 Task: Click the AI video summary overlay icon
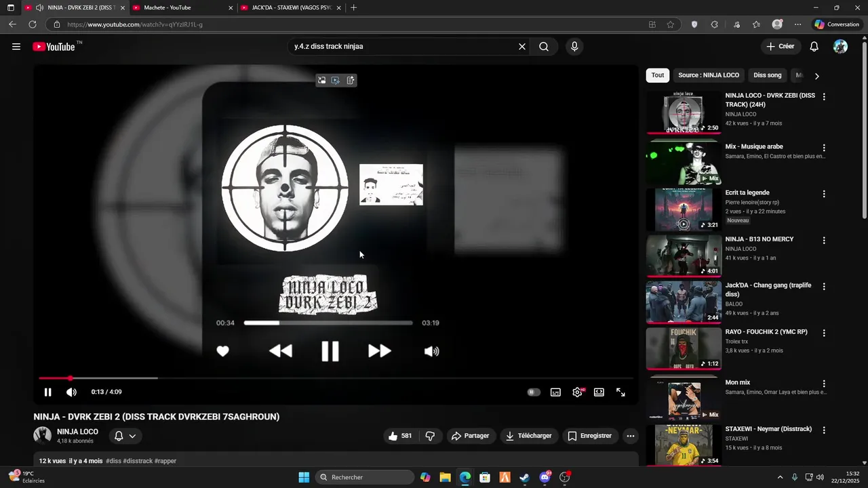[336, 81]
